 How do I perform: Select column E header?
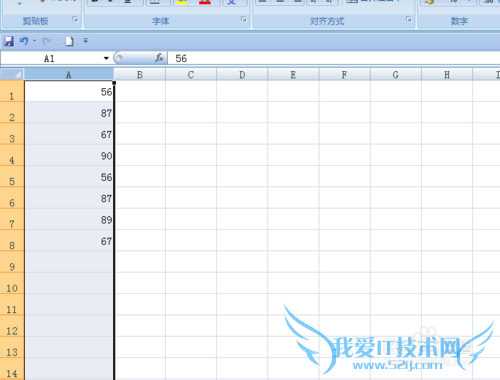click(293, 74)
